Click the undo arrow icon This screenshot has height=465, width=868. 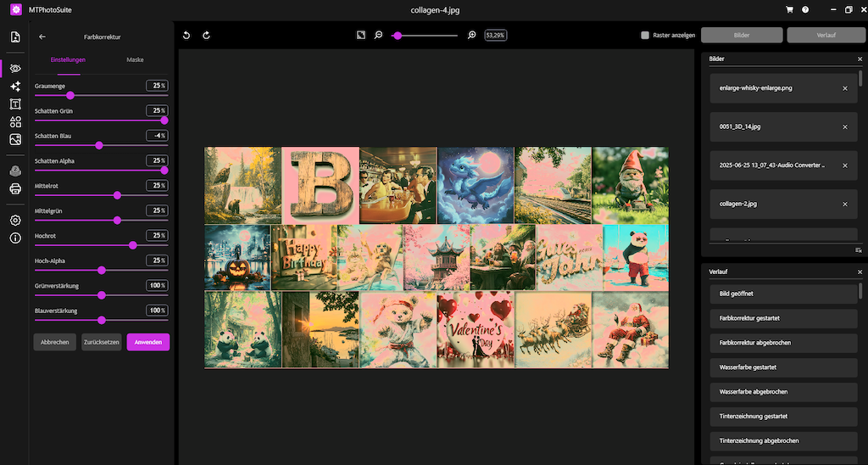[x=186, y=36]
